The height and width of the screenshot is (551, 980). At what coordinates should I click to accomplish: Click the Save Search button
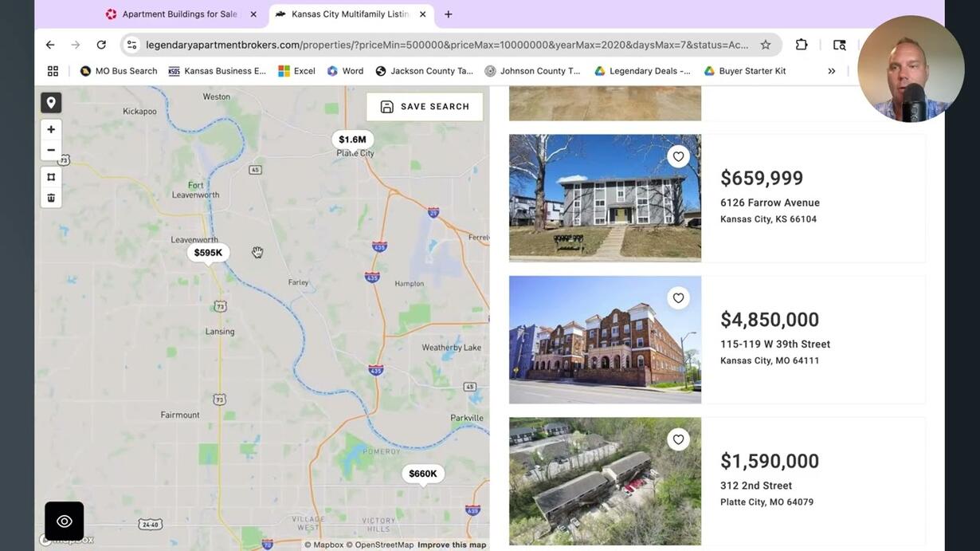425,107
